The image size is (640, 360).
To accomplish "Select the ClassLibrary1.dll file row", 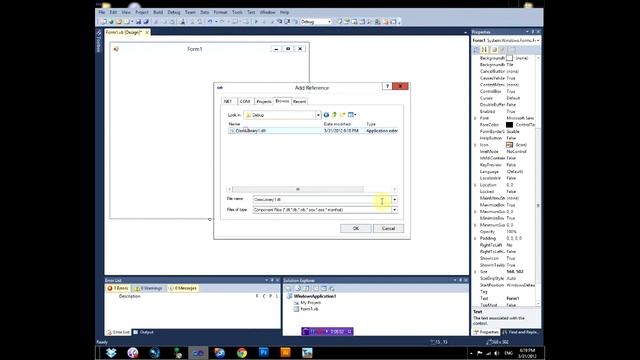I will [313, 131].
